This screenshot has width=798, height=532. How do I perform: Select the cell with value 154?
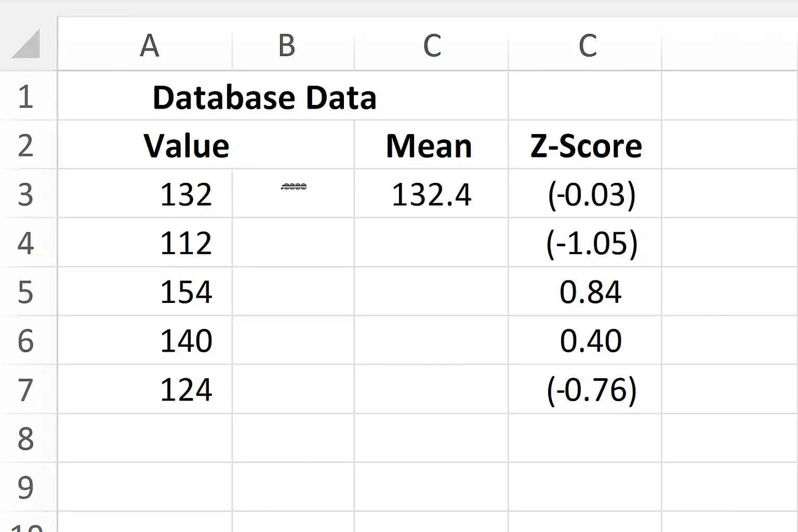pos(145,291)
